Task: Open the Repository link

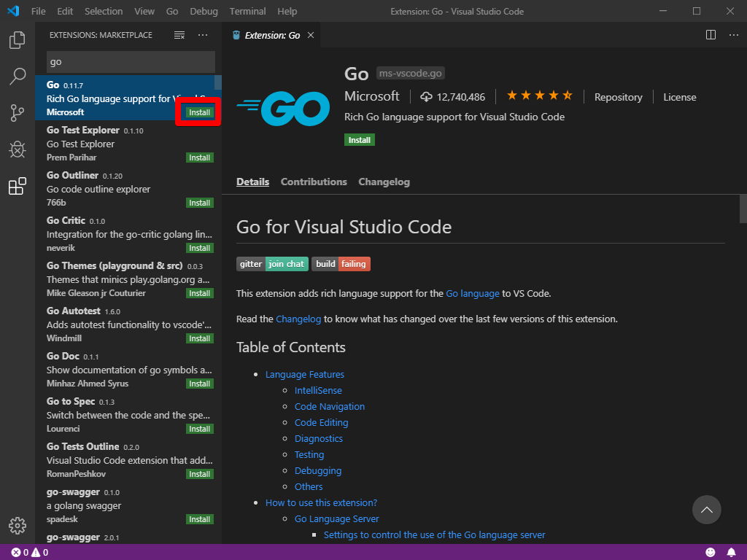Action: 618,97
